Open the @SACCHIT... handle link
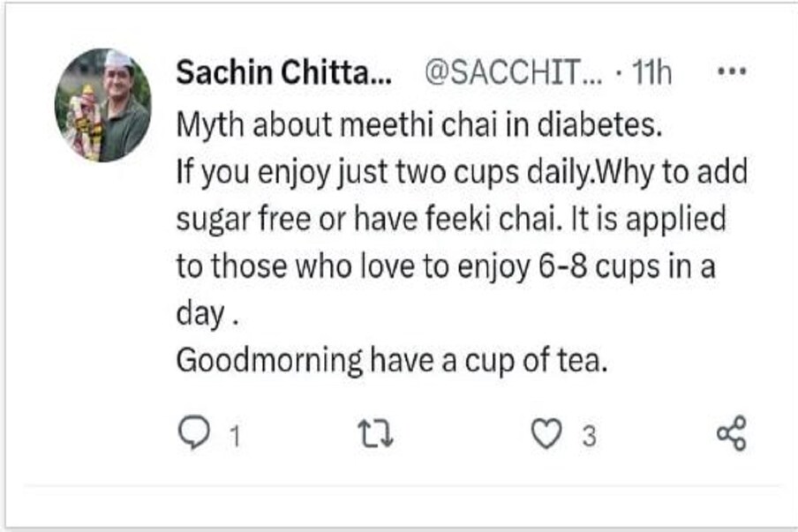 (513, 72)
